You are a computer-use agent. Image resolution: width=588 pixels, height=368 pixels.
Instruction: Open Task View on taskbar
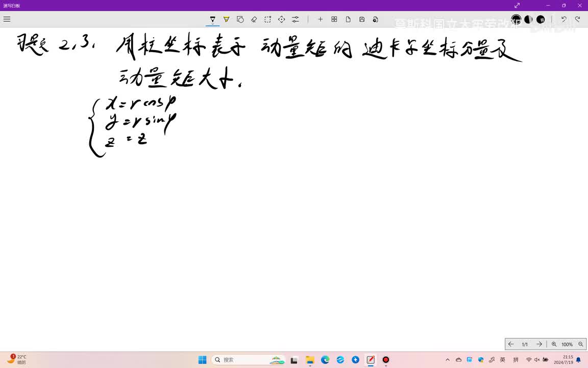pyautogui.click(x=294, y=360)
